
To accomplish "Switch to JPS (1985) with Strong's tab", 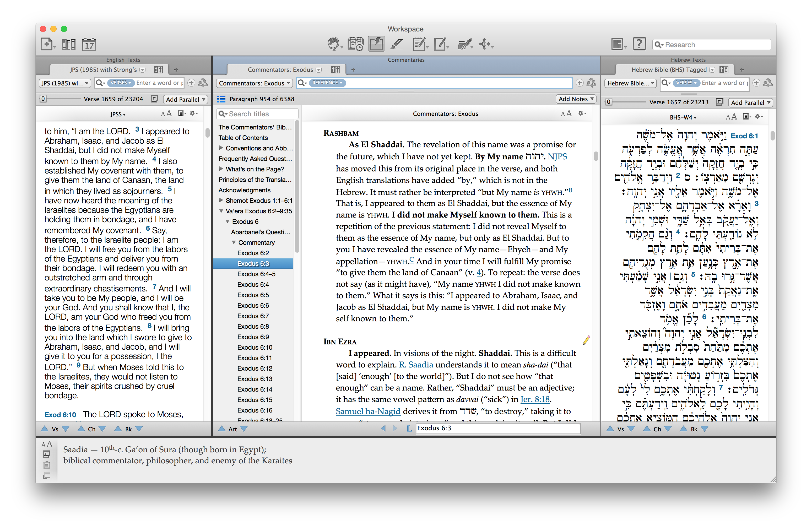I will tap(103, 70).
